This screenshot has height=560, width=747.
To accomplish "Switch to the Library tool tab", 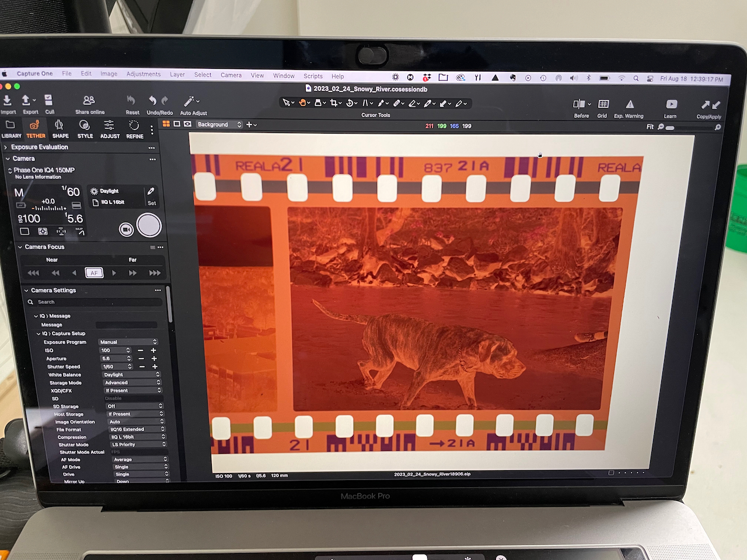I will (11, 129).
